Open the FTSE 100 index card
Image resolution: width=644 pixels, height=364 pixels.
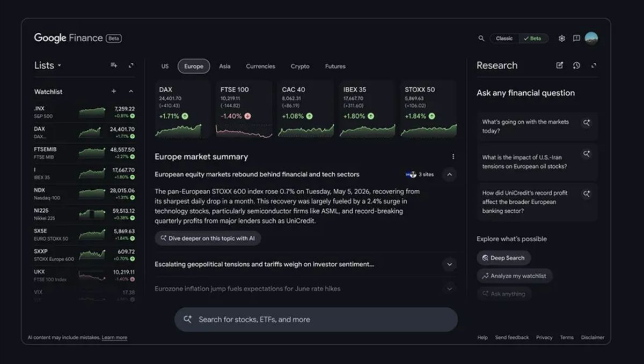[244, 110]
